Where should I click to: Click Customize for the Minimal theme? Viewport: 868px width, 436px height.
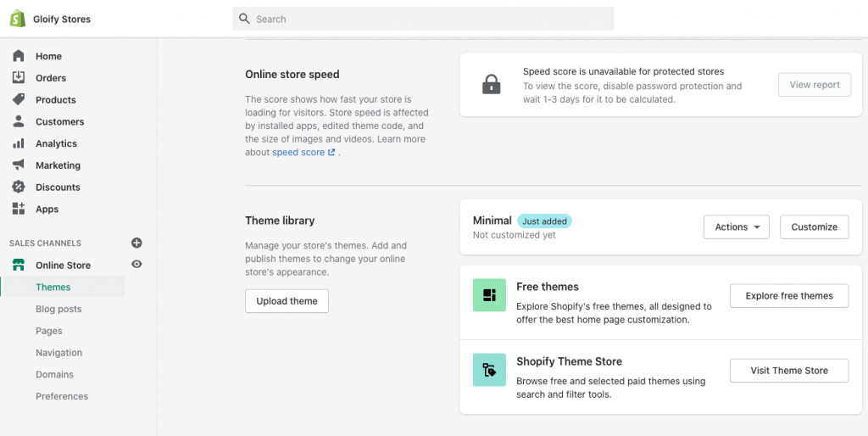[815, 227]
